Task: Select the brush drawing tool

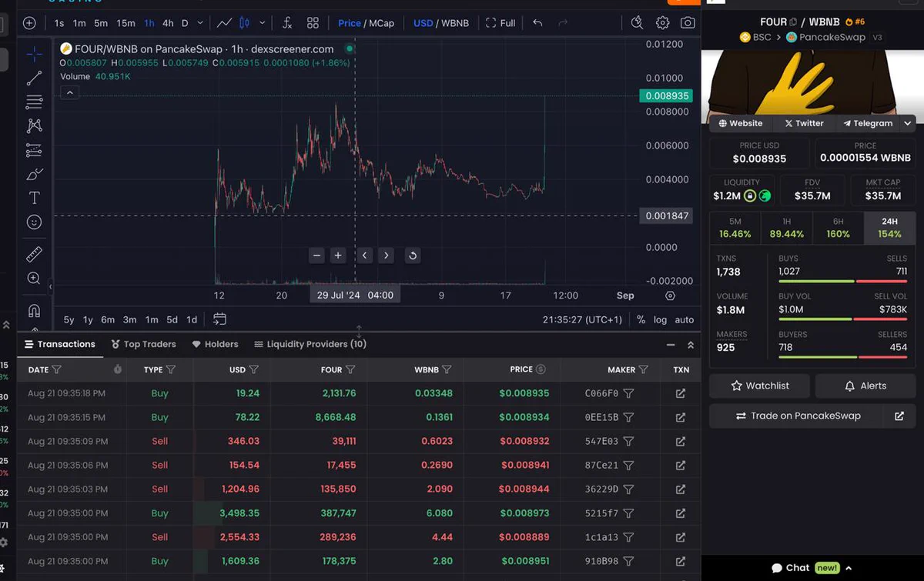Action: point(34,174)
